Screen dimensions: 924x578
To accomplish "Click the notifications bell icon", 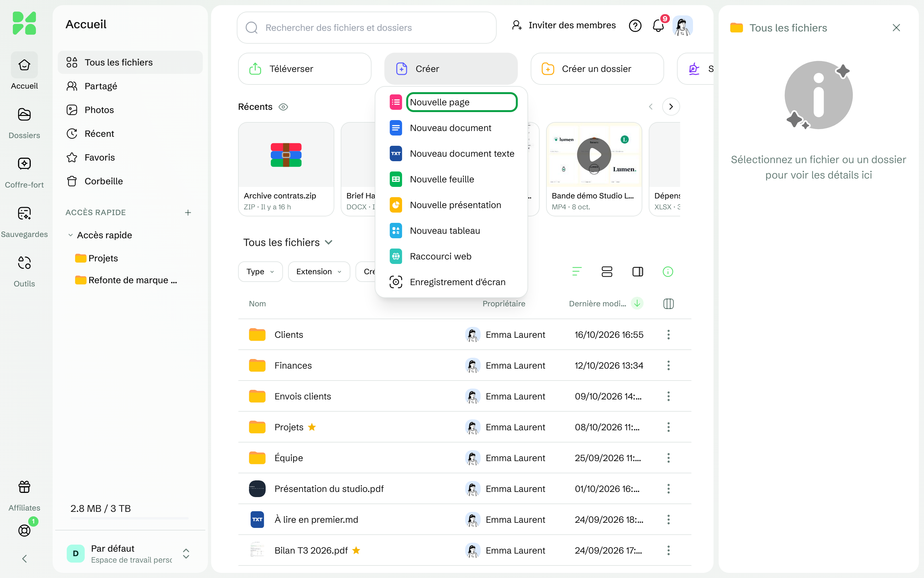I will point(658,26).
